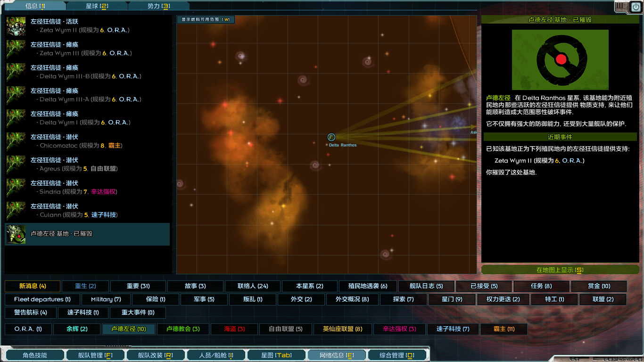Open 舰队管理 [F] from the bottom bar

[95, 355]
